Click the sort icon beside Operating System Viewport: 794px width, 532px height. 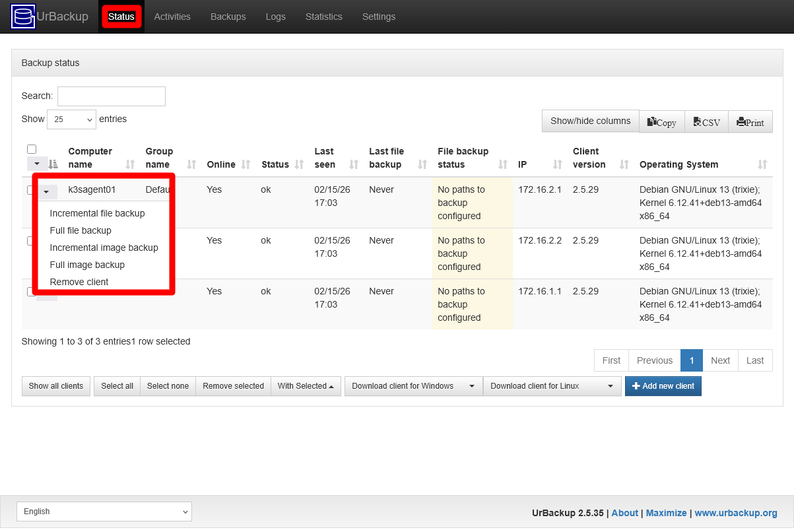coord(763,164)
